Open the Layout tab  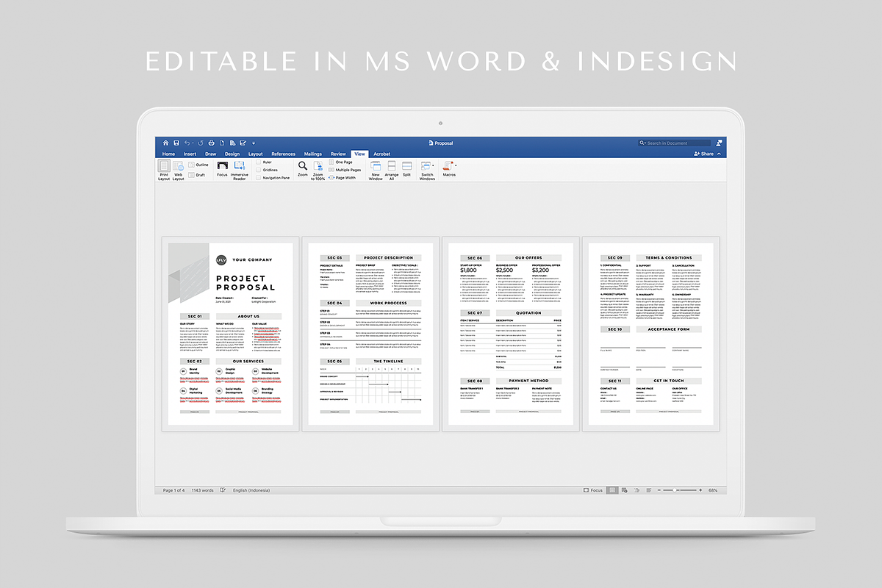(256, 154)
